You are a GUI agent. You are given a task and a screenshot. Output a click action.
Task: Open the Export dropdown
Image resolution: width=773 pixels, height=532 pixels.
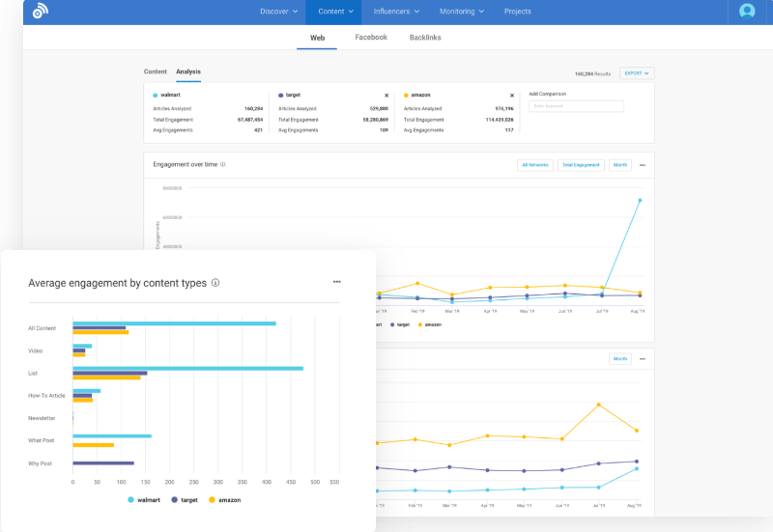(637, 73)
